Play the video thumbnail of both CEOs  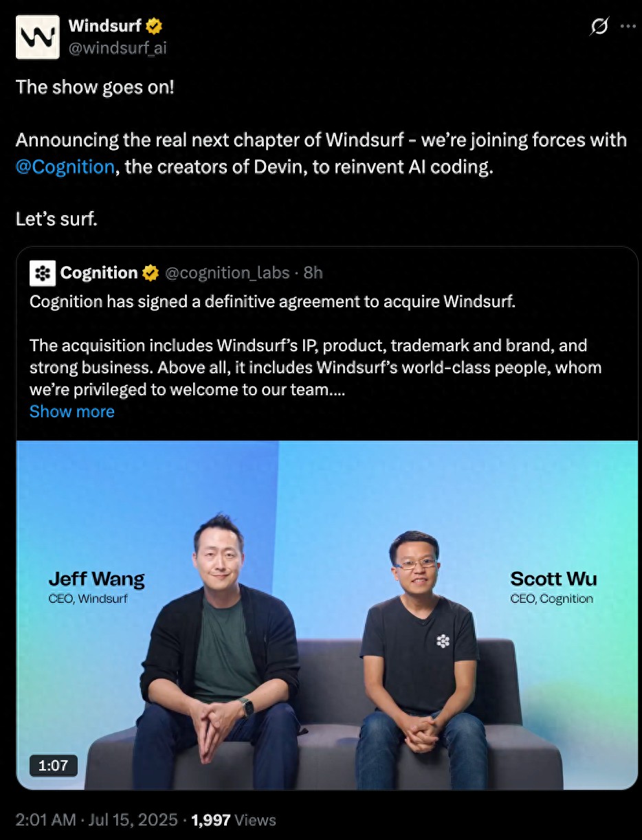[327, 615]
